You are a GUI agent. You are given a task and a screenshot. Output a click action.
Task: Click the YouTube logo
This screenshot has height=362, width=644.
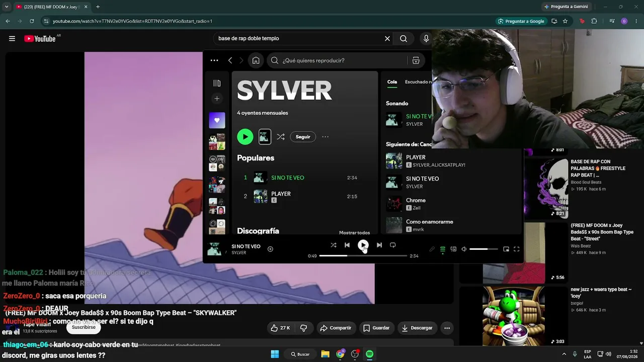(40, 39)
